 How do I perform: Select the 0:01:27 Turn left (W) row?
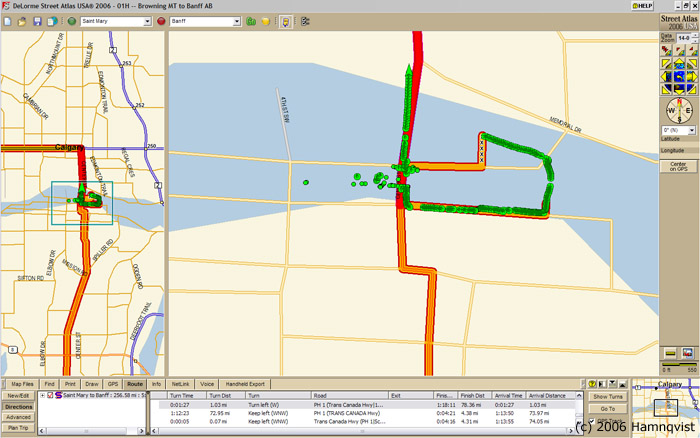367,405
